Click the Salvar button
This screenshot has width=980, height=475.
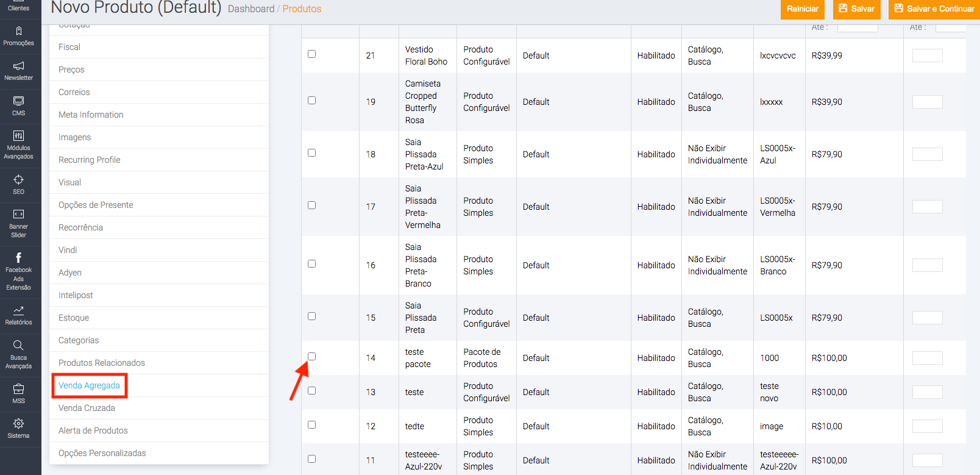point(857,9)
